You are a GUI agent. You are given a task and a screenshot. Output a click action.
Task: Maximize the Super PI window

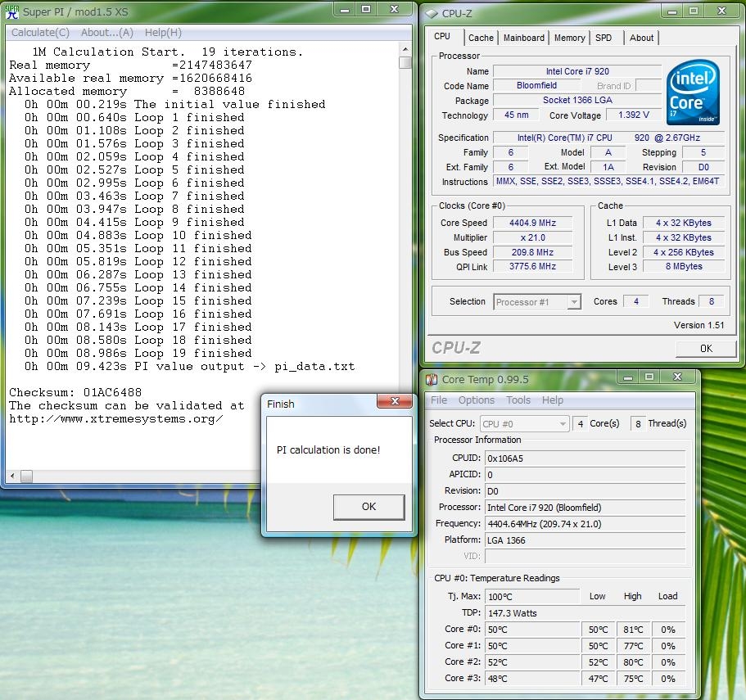[366, 9]
